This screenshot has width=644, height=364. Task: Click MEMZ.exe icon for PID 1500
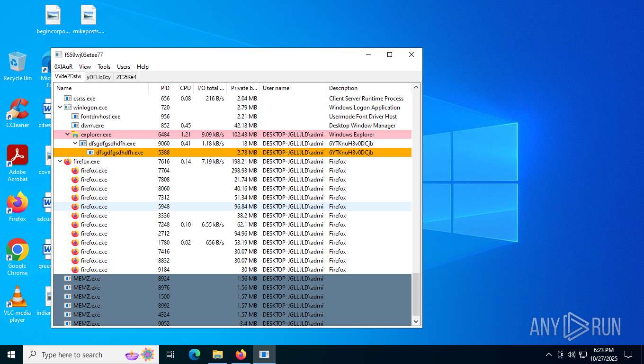(x=68, y=297)
